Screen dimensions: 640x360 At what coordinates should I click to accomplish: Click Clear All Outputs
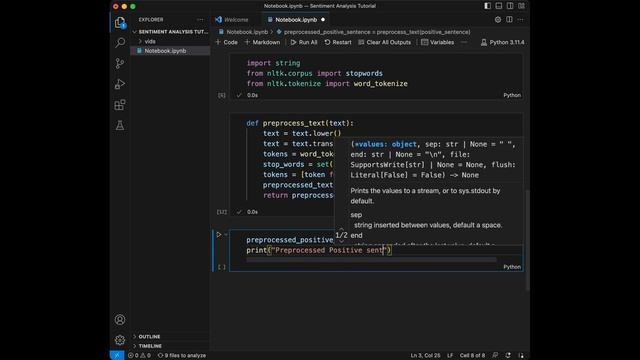[x=384, y=42]
